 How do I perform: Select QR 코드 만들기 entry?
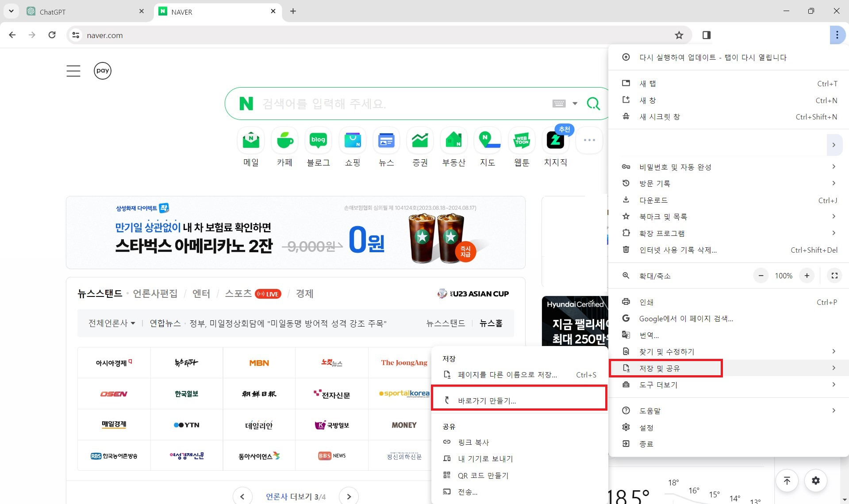pyautogui.click(x=519, y=475)
